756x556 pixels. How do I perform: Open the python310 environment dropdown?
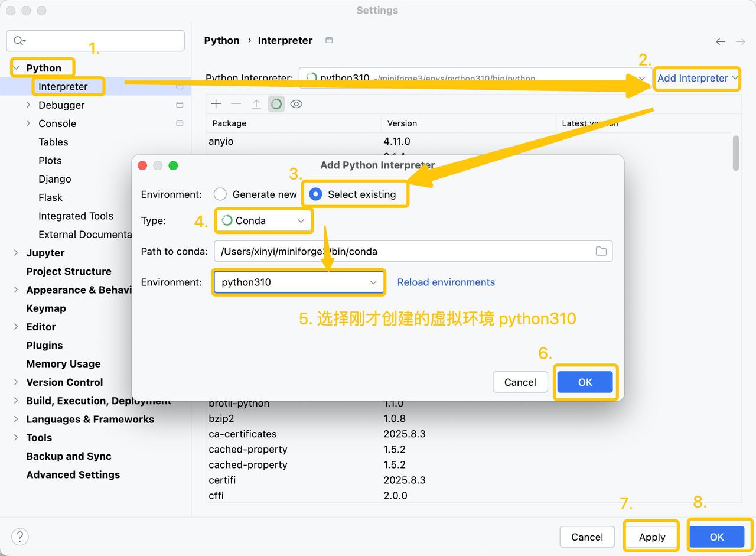click(298, 282)
